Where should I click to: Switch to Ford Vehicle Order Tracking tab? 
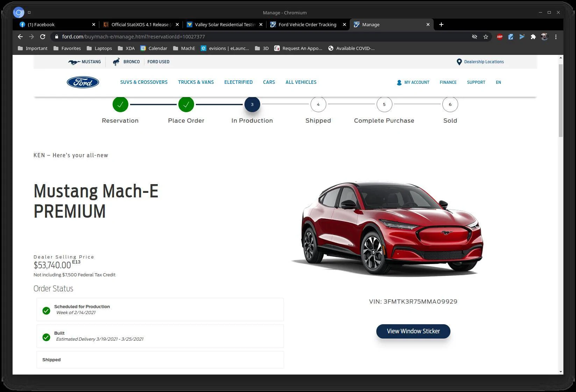[308, 24]
